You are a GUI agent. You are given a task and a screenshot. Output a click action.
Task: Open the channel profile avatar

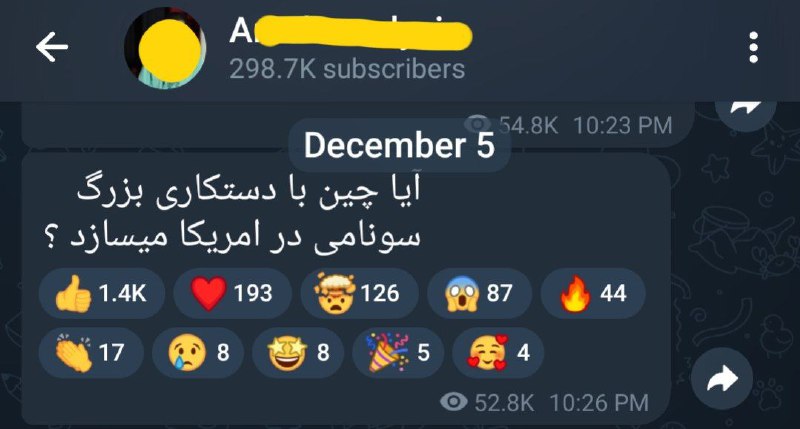165,48
